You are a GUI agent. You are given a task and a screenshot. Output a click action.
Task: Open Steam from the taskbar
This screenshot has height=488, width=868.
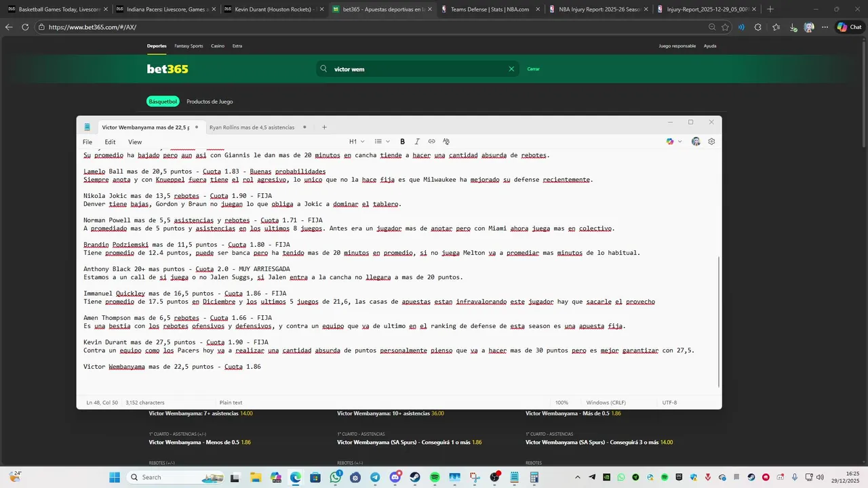tap(415, 477)
